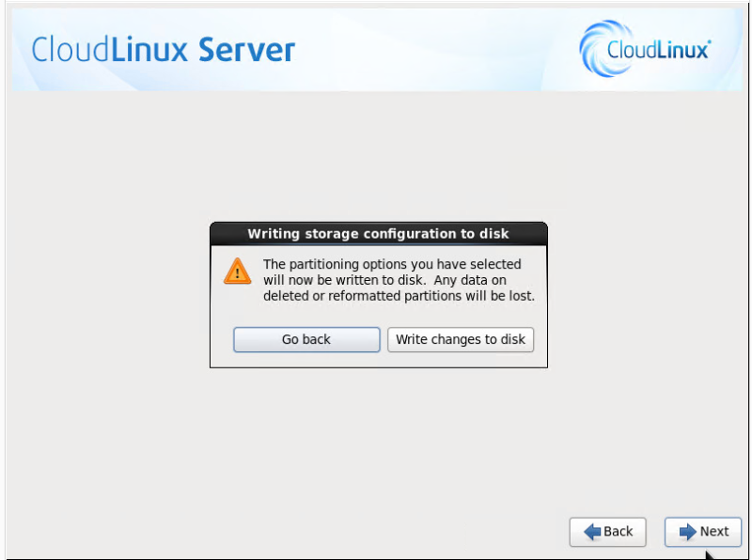Click the blue right-arrow icon inside Next button

[x=685, y=532]
